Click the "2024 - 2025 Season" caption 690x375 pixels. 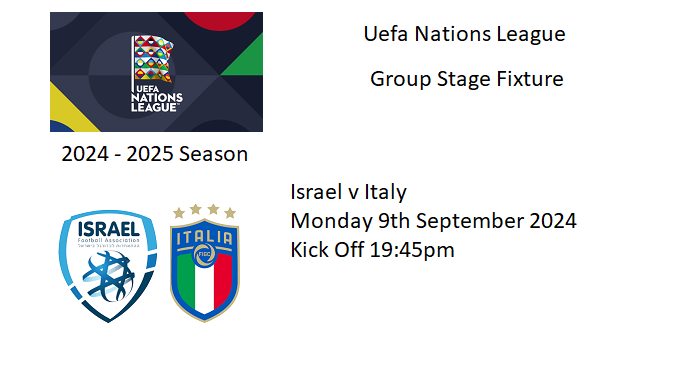[154, 154]
